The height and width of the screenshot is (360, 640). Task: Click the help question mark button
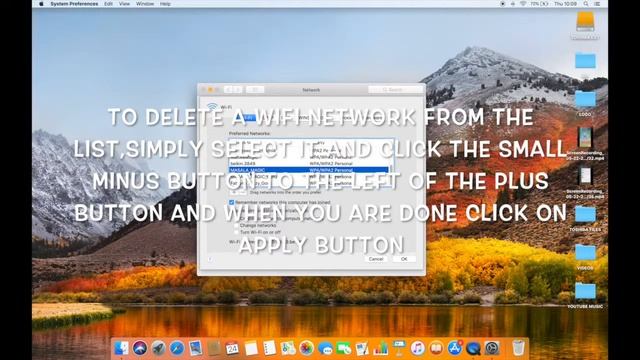pyautogui.click(x=210, y=259)
